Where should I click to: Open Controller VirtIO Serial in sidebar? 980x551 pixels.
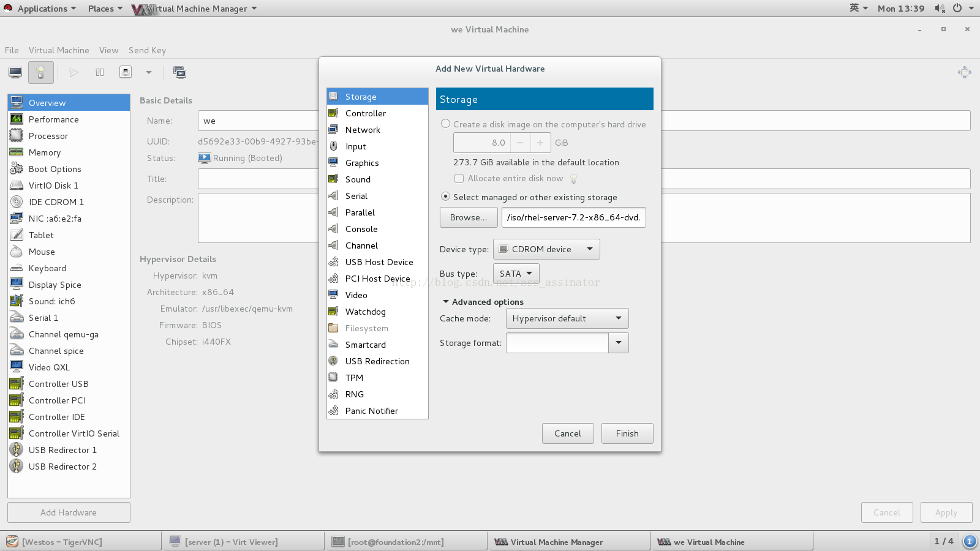point(69,433)
